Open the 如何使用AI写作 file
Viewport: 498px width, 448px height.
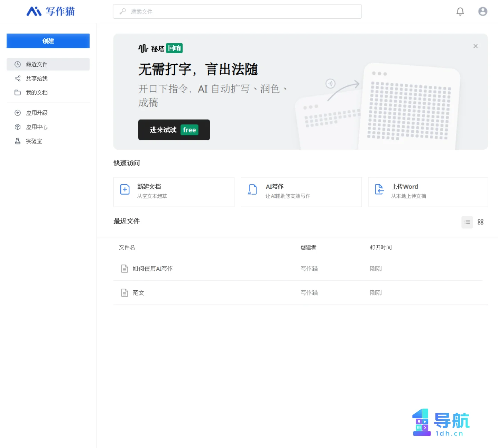tap(153, 269)
